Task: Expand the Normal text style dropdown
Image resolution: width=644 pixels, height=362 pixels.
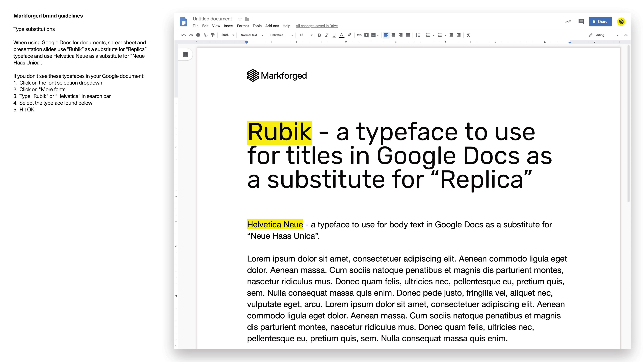Action: pos(252,35)
